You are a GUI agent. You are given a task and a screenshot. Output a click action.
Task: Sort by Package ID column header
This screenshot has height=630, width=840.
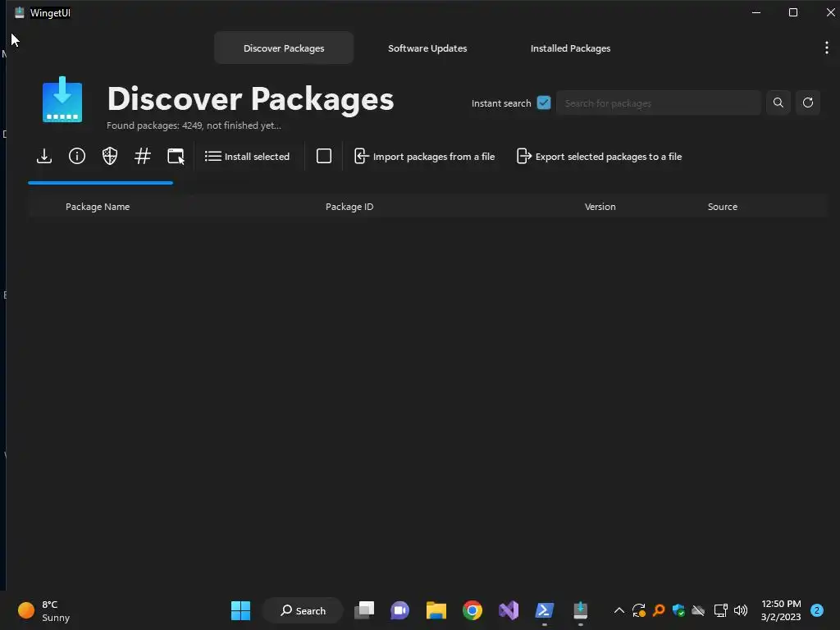(349, 207)
